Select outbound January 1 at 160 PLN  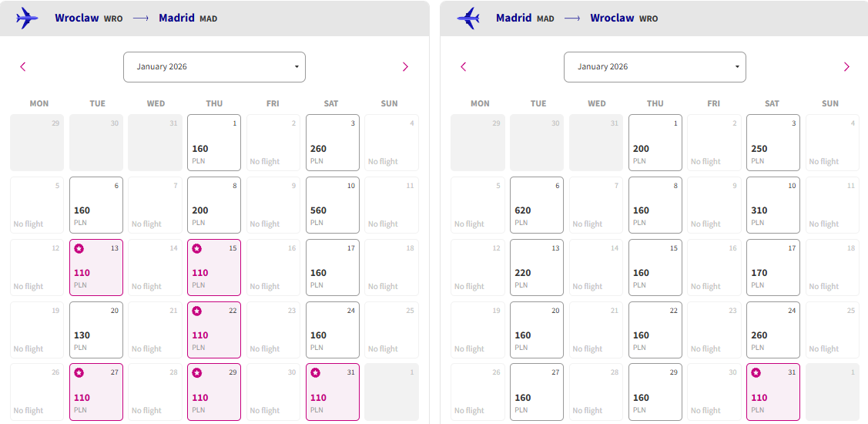[214, 143]
